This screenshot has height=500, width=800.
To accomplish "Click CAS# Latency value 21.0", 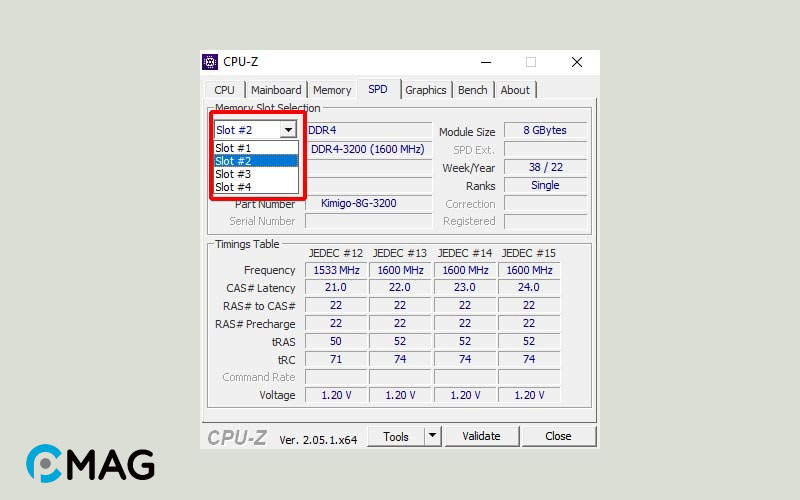I will [x=336, y=287].
